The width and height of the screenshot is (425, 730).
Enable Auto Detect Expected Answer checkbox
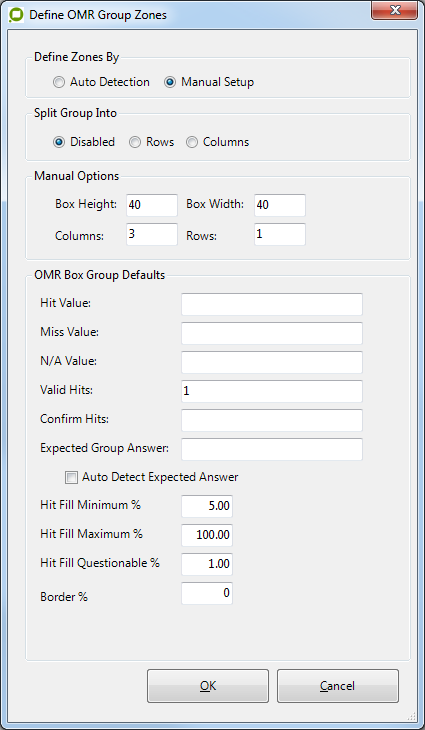pos(71,478)
